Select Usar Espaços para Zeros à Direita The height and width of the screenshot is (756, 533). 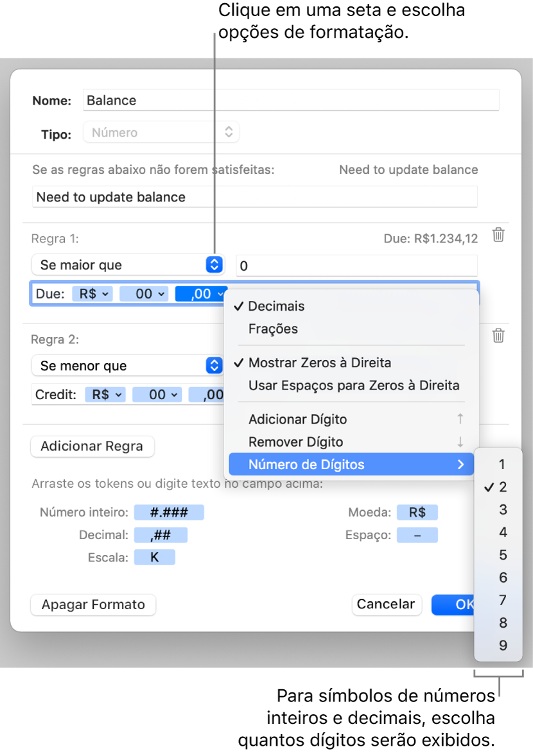pos(352,385)
